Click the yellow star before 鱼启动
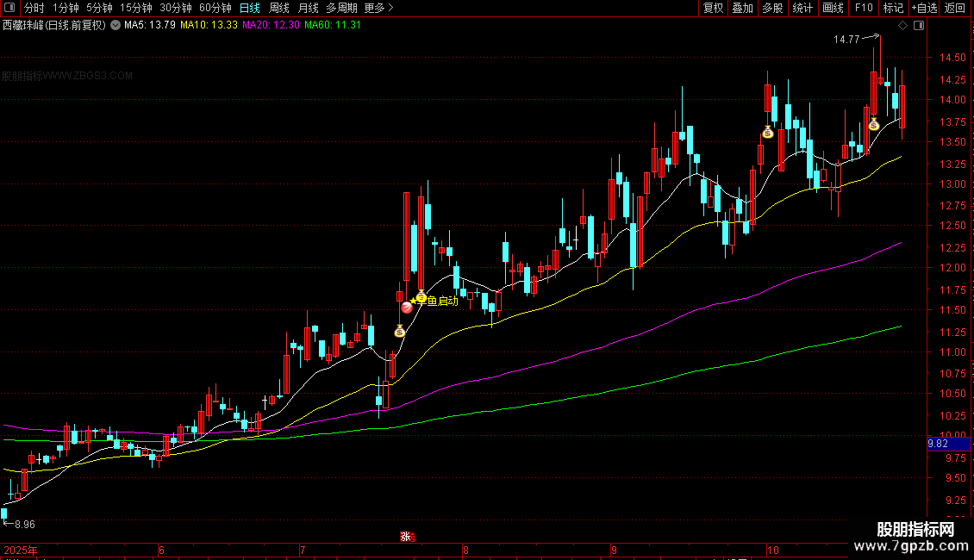This screenshot has width=974, height=560. (413, 301)
